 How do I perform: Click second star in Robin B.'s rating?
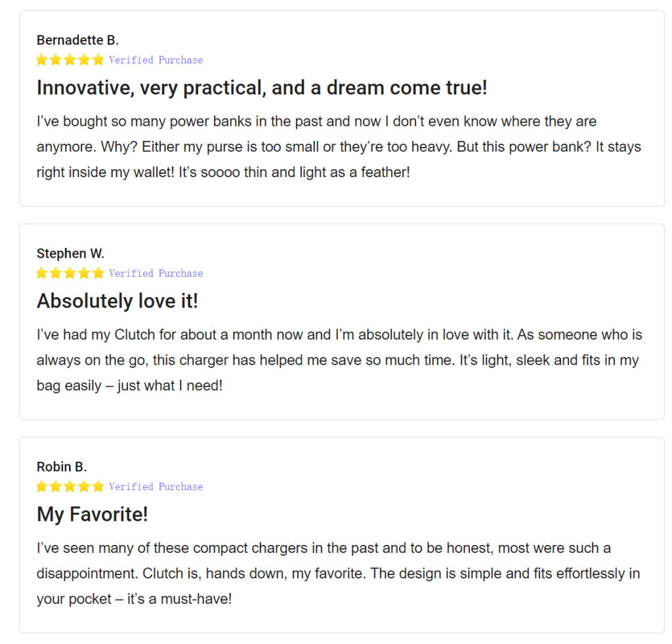(x=56, y=486)
